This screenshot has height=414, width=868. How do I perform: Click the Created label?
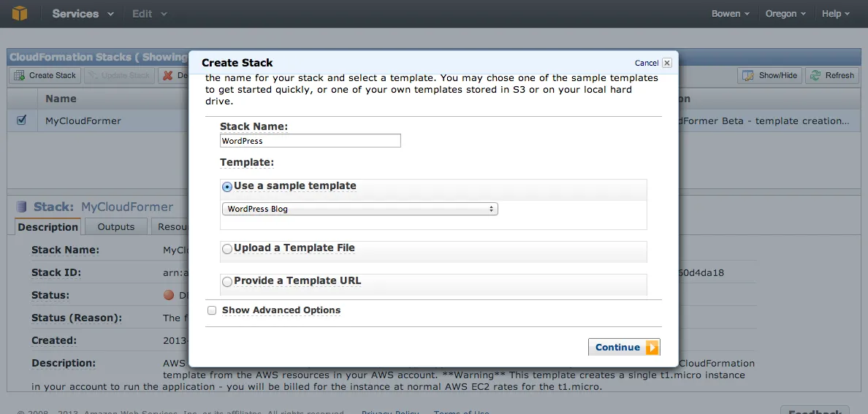pos(54,340)
